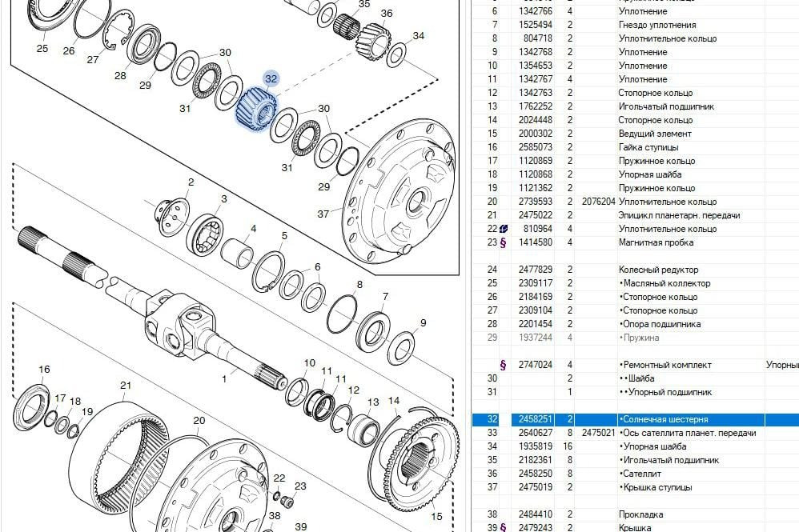The width and height of the screenshot is (799, 532).
Task: Click the § icon beside part 2747024
Action: coord(503,365)
